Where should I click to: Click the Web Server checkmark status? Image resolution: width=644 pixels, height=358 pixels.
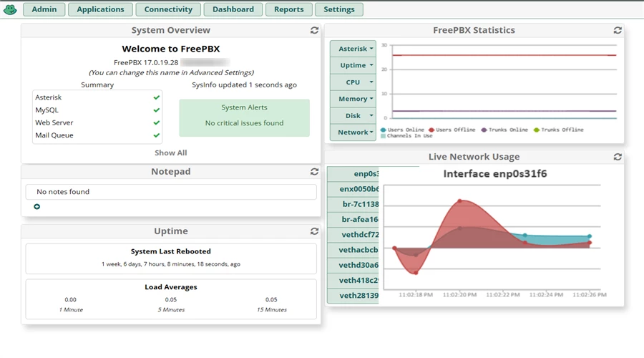(157, 122)
